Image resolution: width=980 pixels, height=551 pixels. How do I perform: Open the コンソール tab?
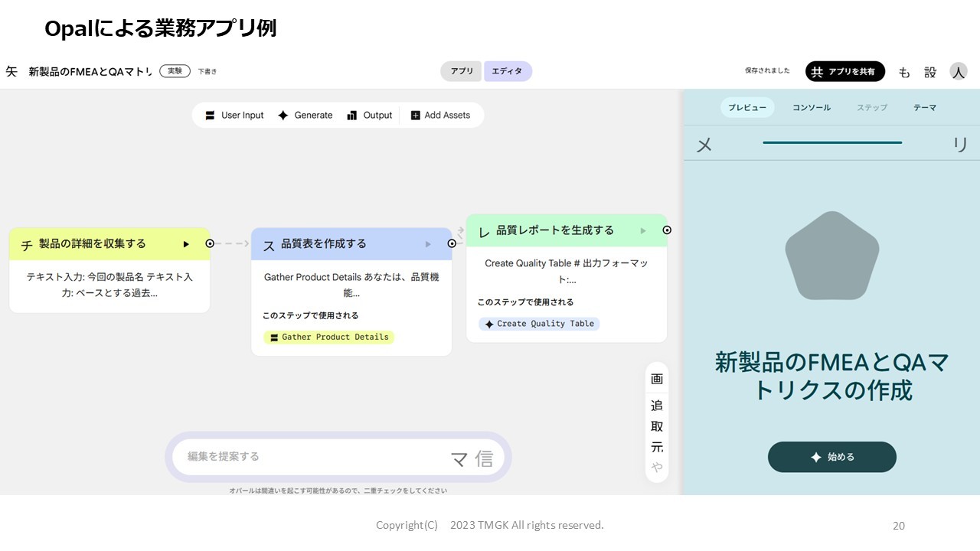click(812, 108)
